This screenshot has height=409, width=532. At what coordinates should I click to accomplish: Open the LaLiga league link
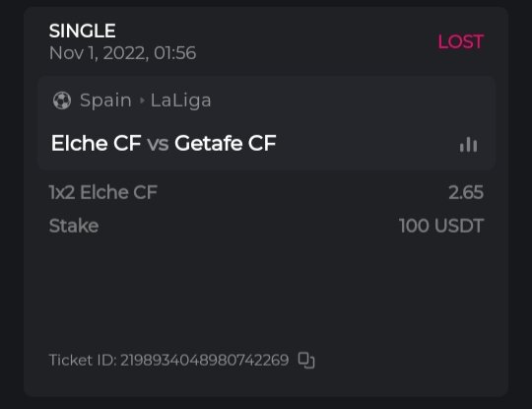181,101
